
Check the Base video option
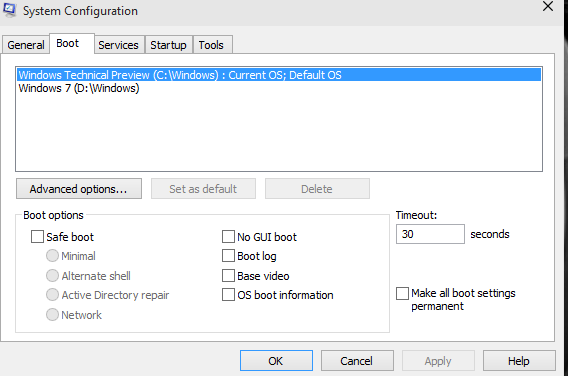(x=228, y=276)
